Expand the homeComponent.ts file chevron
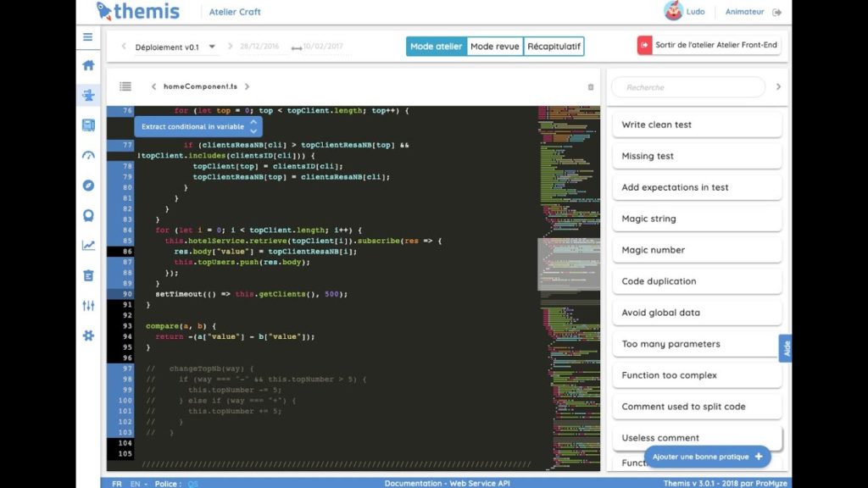Screen dimensions: 868x488 (x=246, y=86)
